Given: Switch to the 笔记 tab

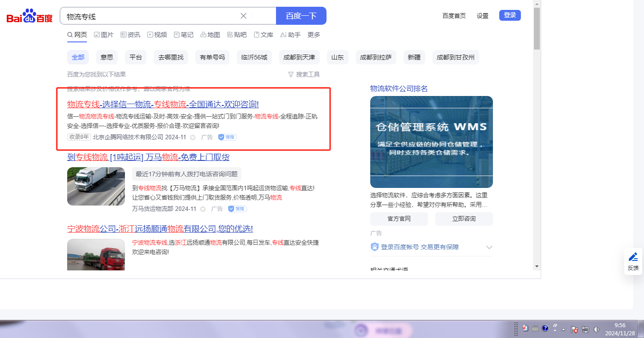Looking at the screenshot, I should [184, 35].
